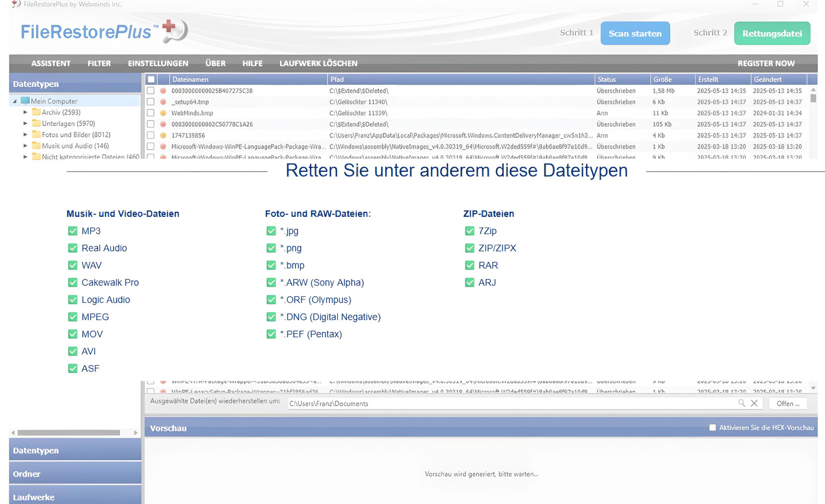Check the box for WebMinds.bmp

tap(151, 113)
